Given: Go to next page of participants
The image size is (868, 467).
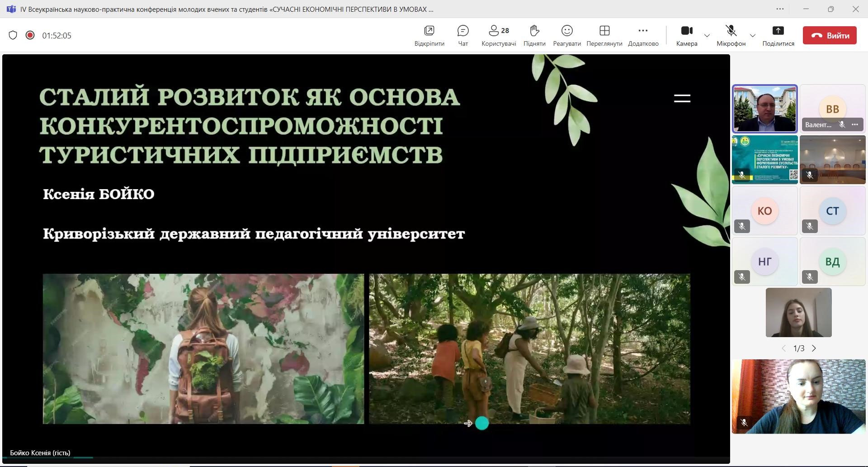Looking at the screenshot, I should [x=814, y=348].
